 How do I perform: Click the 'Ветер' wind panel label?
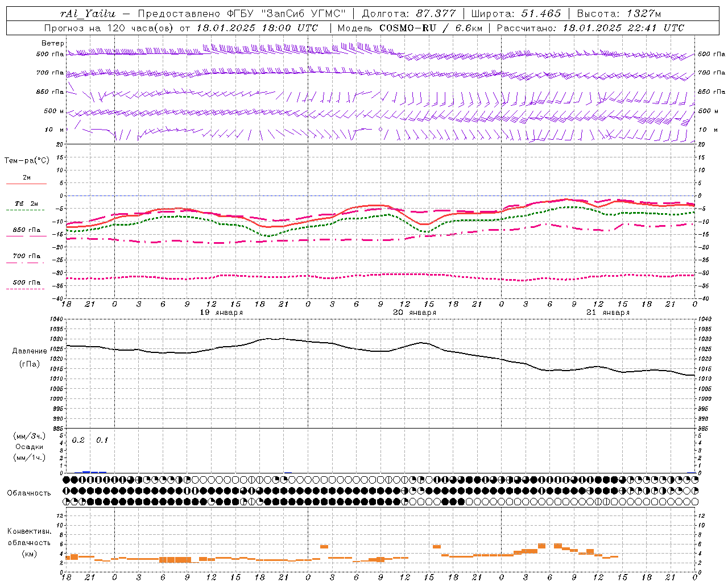click(53, 43)
